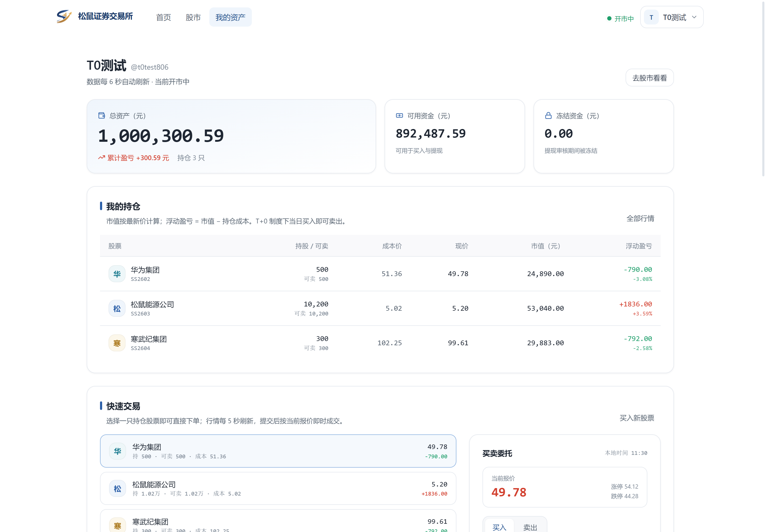Viewport: 766px width, 532px height.
Task: Click the 去股市看看 button
Action: (650, 78)
